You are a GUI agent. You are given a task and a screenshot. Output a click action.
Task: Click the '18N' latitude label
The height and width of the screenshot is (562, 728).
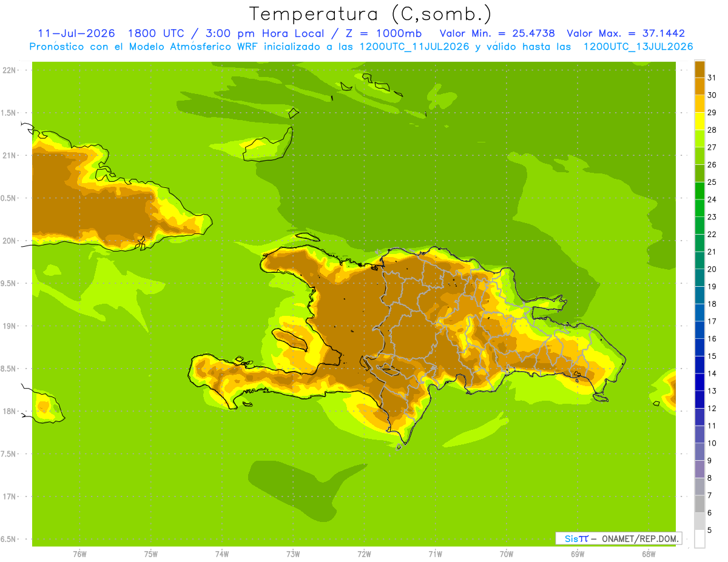coord(9,411)
